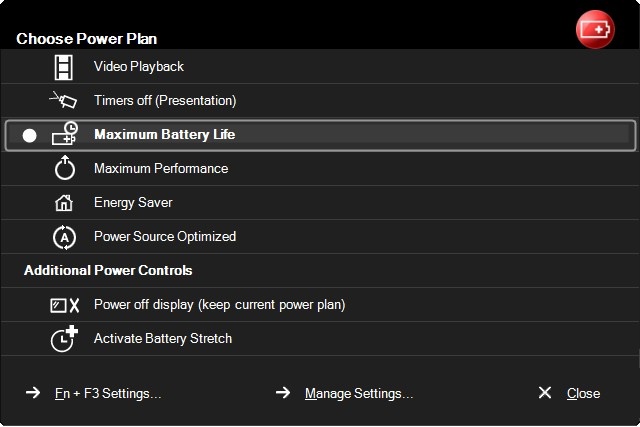The height and width of the screenshot is (427, 640).
Task: Power off display keeping current plan
Action: [220, 305]
